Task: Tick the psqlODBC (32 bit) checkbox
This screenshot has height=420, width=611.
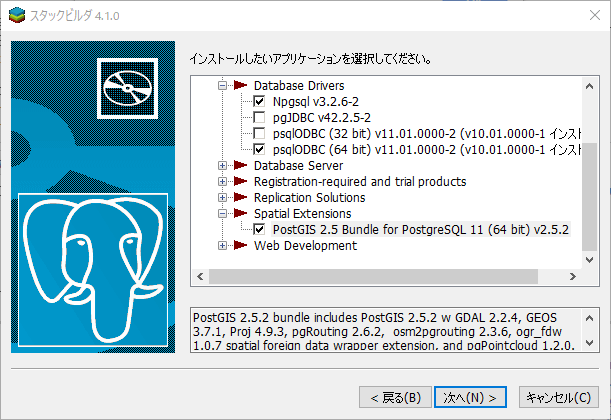Action: (259, 134)
